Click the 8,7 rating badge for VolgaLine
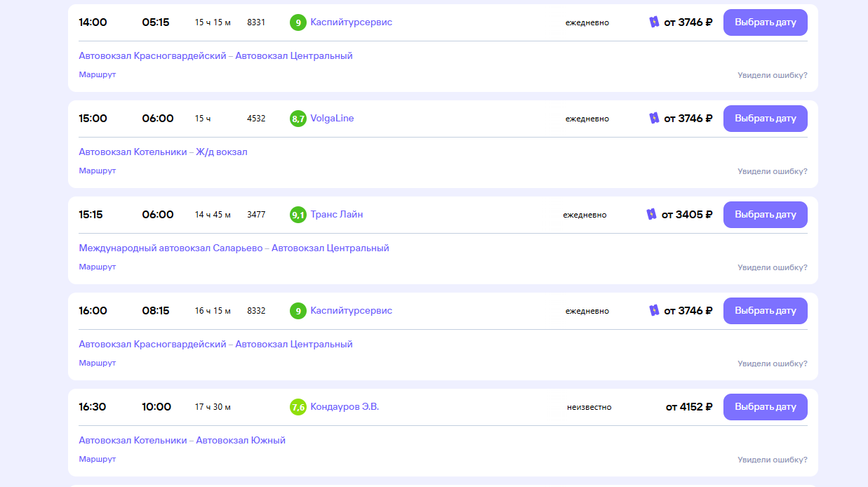This screenshot has width=868, height=487. click(298, 119)
